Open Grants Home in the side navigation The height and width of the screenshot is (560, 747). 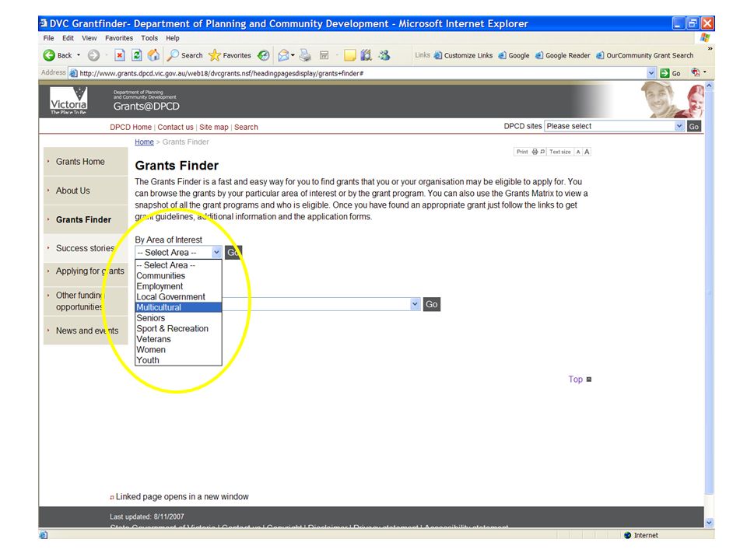[x=80, y=162]
